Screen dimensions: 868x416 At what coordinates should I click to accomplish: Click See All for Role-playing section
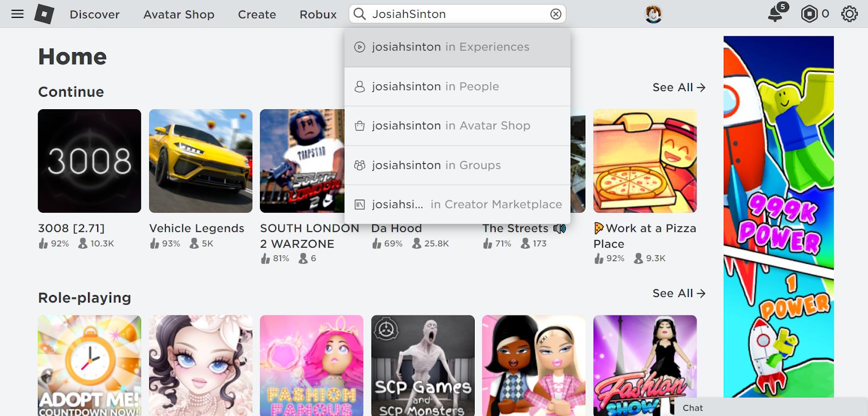point(679,293)
